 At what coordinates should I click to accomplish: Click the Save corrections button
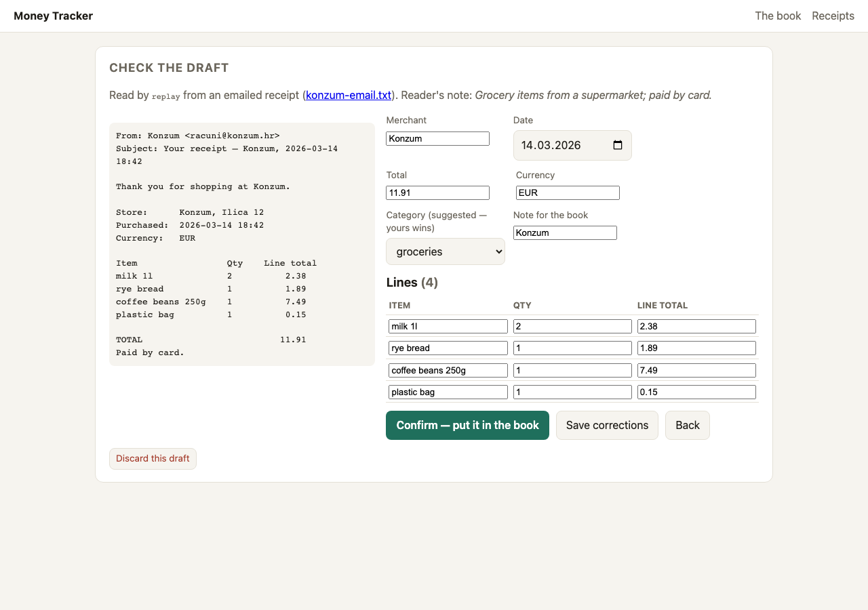pos(607,425)
